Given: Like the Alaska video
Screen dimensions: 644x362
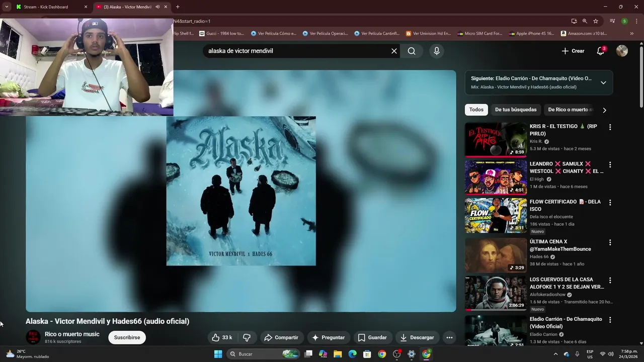Looking at the screenshot, I should (222, 337).
